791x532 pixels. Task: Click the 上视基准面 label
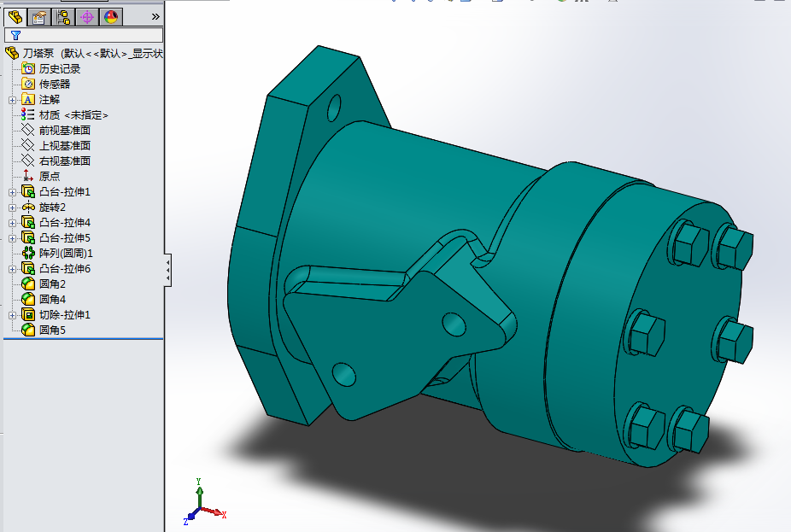point(65,145)
